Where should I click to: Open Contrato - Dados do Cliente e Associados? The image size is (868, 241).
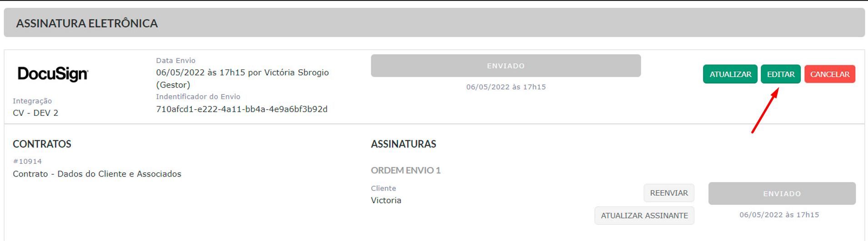click(97, 174)
